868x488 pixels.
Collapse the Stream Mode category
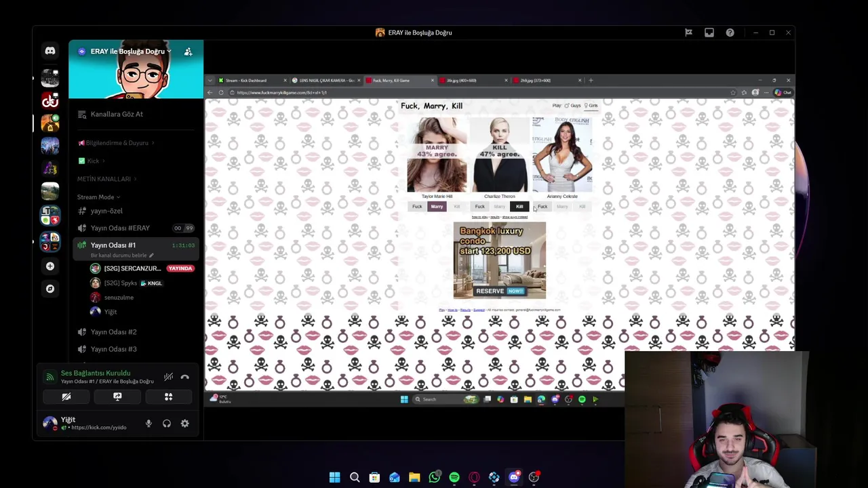pos(98,197)
